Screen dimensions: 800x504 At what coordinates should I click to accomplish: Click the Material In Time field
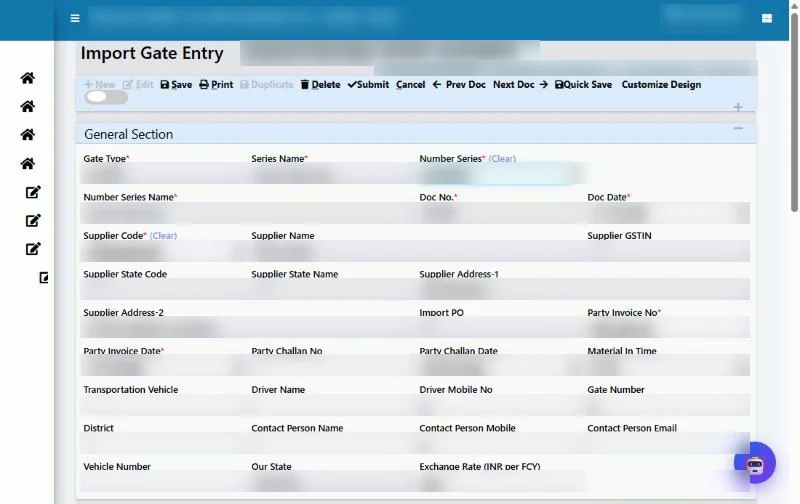pyautogui.click(x=667, y=367)
